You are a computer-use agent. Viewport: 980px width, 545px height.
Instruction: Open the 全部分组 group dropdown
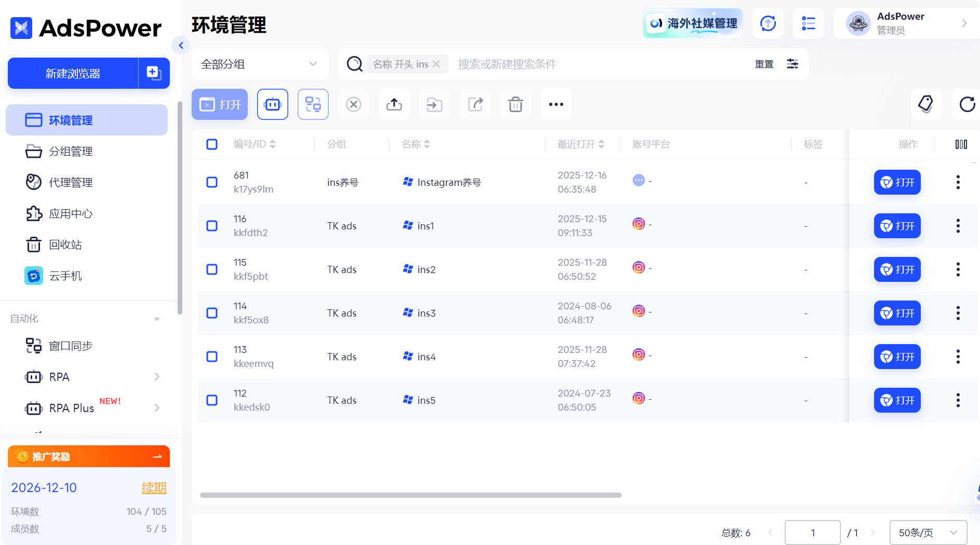(x=260, y=64)
